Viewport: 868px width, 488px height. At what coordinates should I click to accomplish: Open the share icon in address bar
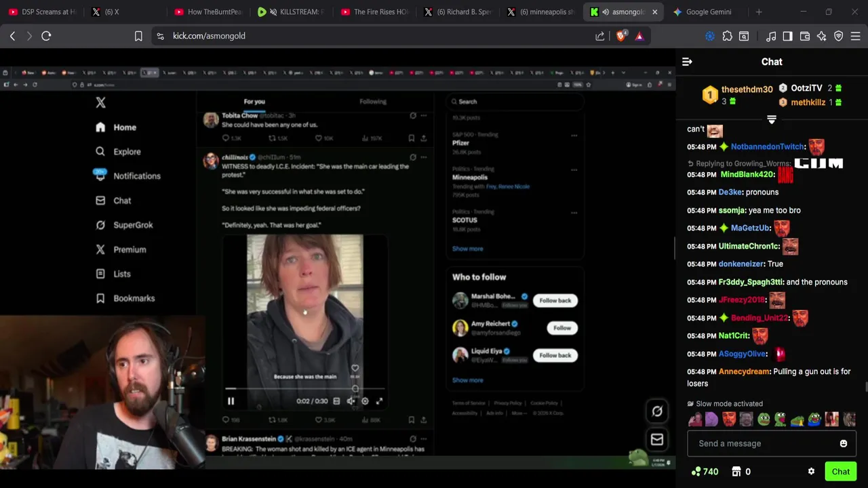click(600, 36)
